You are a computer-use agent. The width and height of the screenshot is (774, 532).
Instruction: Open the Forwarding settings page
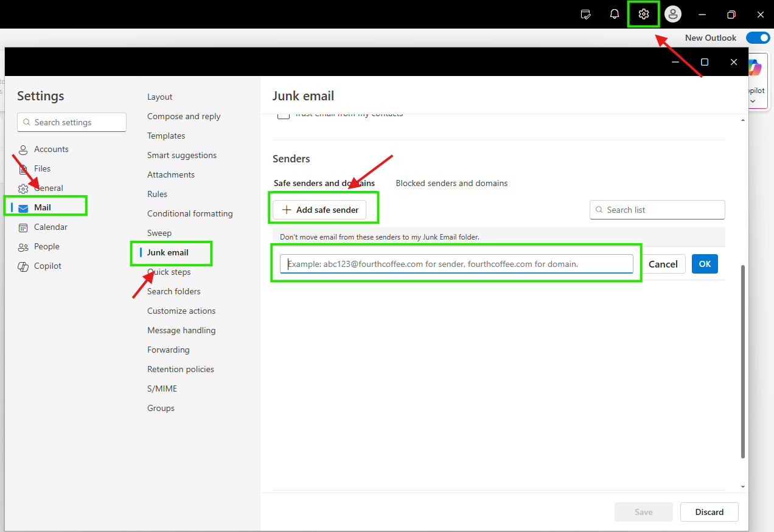click(168, 350)
